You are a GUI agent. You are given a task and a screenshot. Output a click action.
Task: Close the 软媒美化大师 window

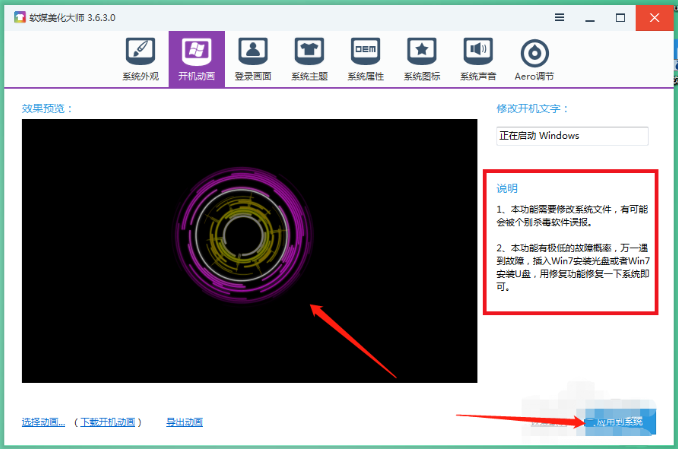tap(654, 18)
